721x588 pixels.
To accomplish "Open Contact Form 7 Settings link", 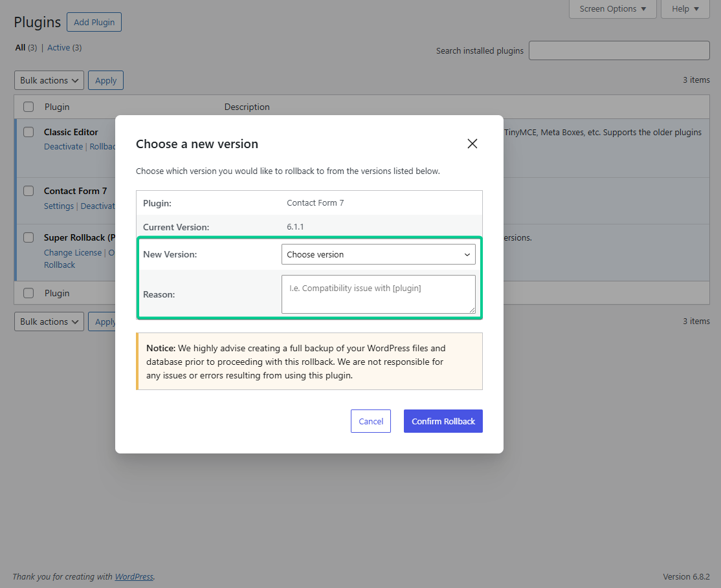I will (x=59, y=206).
